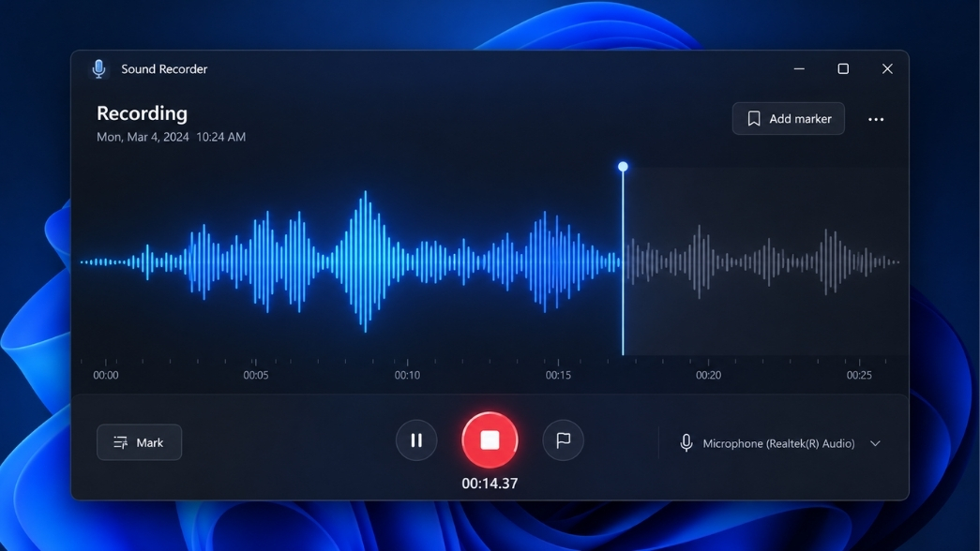Add a marker to the recording
Image resolution: width=980 pixels, height=551 pixels.
(788, 119)
